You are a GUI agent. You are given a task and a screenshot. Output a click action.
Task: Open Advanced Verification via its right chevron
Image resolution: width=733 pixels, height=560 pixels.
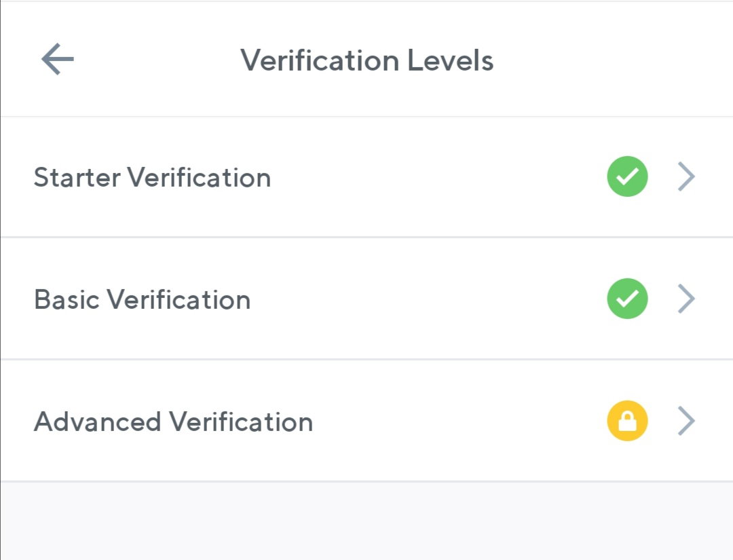tap(686, 421)
